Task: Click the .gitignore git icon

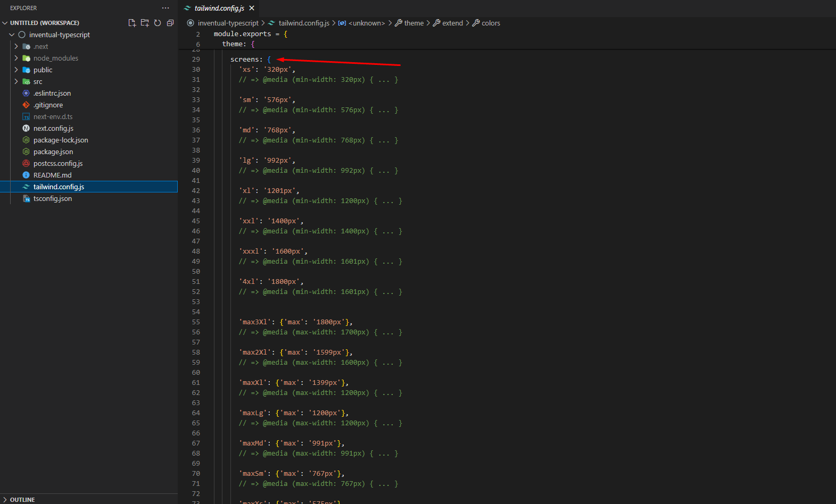Action: coord(26,105)
